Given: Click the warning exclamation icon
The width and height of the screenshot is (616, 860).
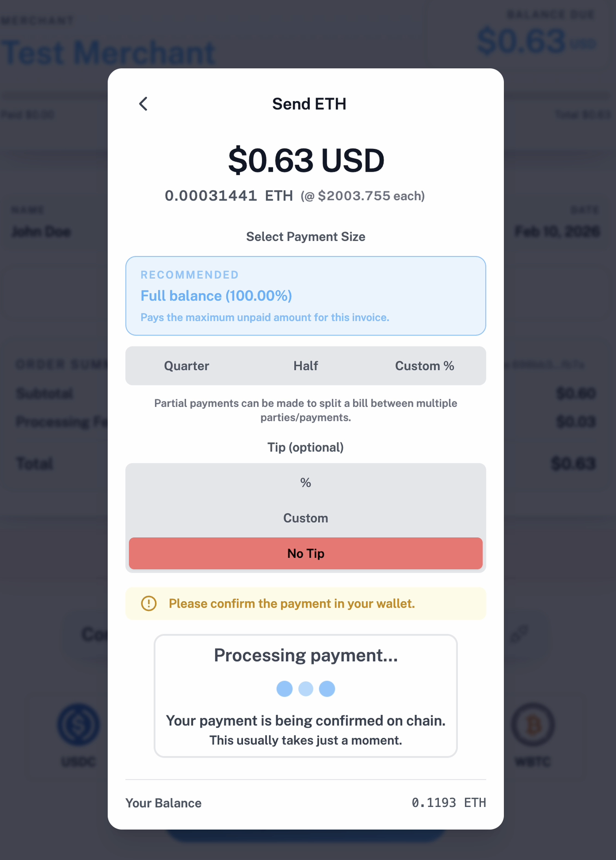Looking at the screenshot, I should click(x=148, y=603).
